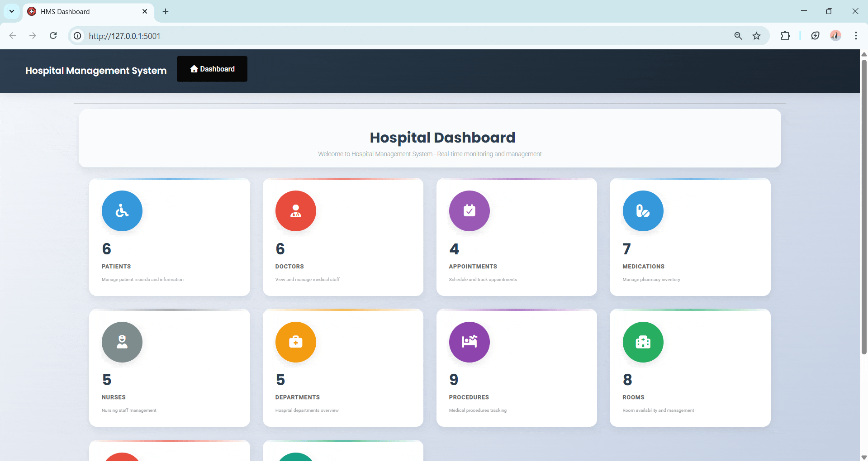Screen dimensions: 868x463
Task: Expand the tab search dropdown arrow
Action: pyautogui.click(x=12, y=11)
